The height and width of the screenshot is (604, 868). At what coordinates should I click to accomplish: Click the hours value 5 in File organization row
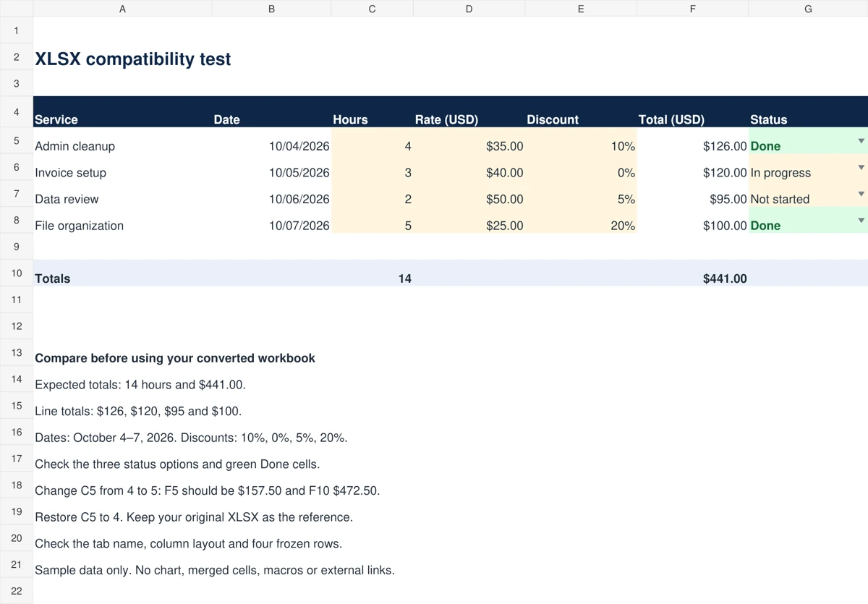372,221
